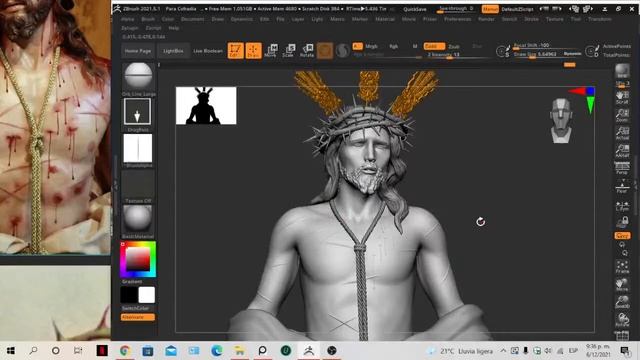Click the Local Symmetry L.Sym icon
The width and height of the screenshot is (640, 360).
tap(622, 205)
